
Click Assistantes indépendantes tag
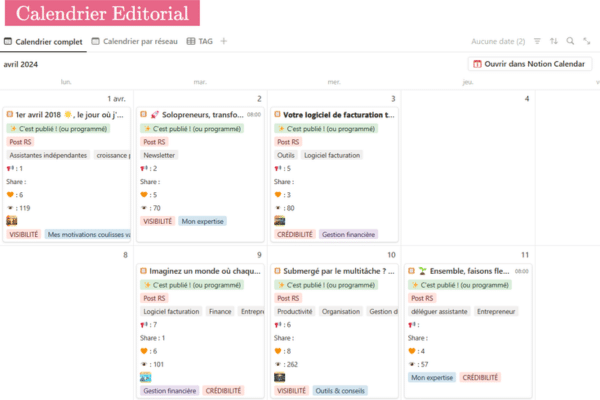pyautogui.click(x=48, y=155)
